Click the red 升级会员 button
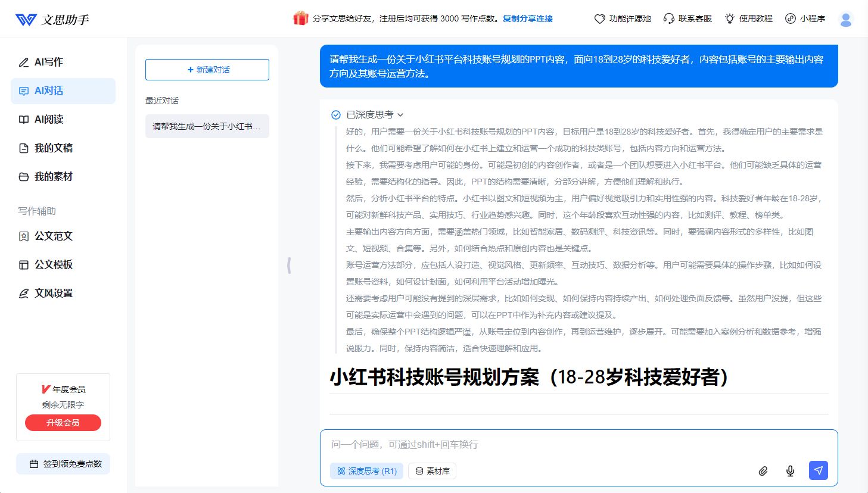This screenshot has width=868, height=493. (x=63, y=423)
